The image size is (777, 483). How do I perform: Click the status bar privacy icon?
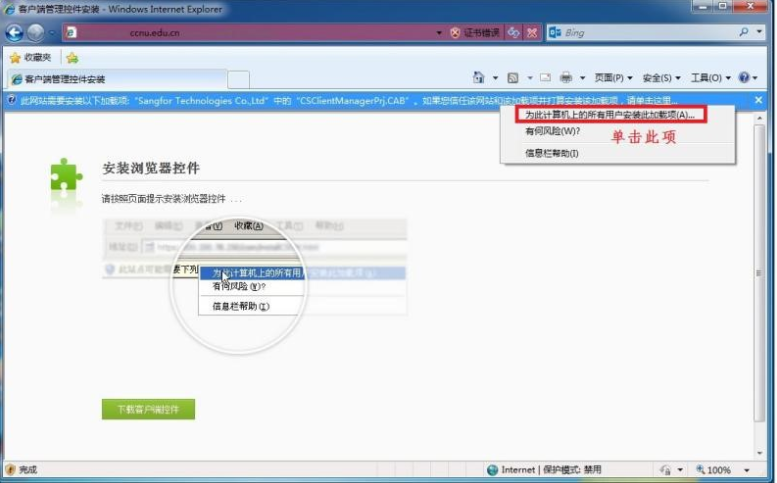point(666,470)
